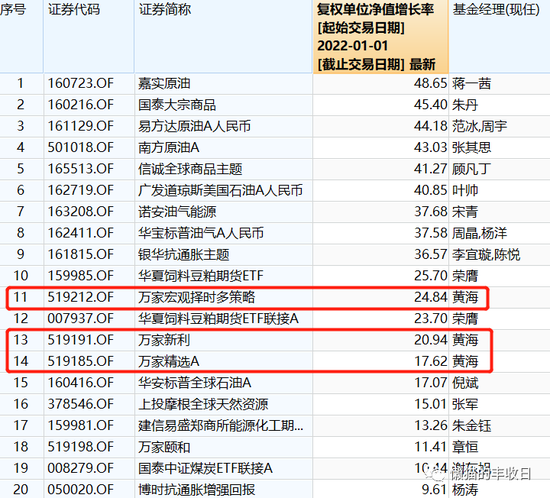Click code cell 159985.OF
Viewport: 550px width, 498px height.
click(x=81, y=276)
